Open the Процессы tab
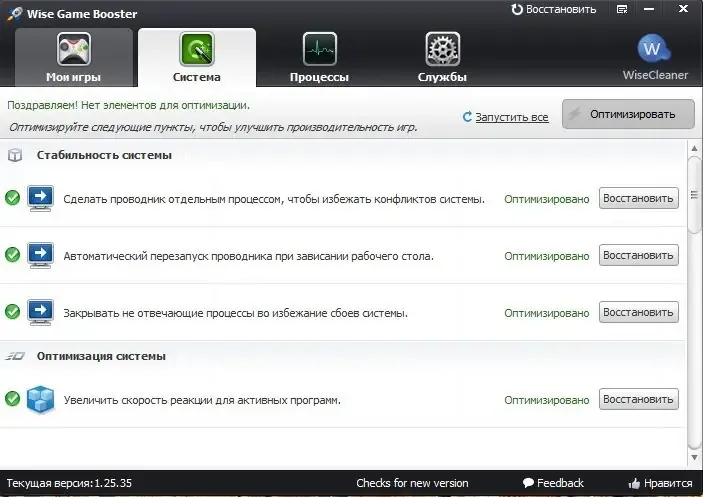The width and height of the screenshot is (703, 497). coord(319,57)
